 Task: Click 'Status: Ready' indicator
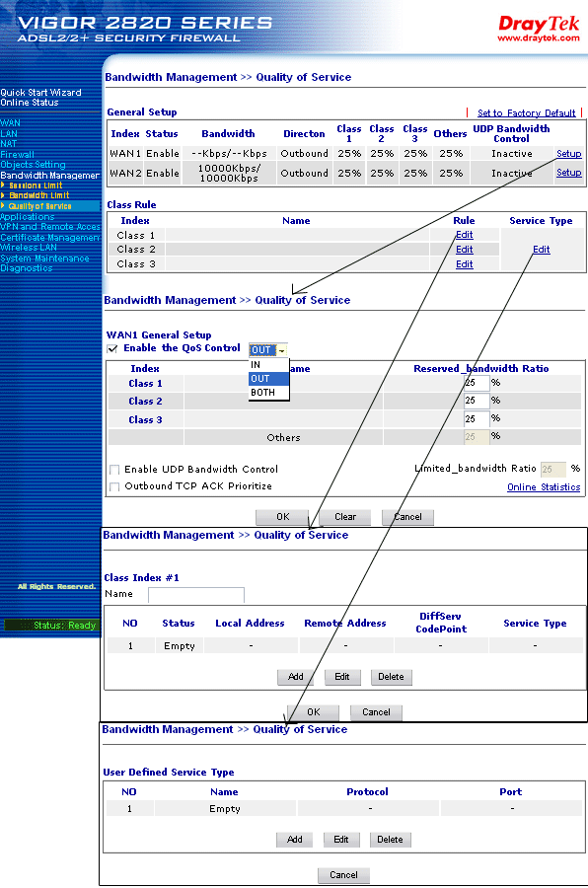point(51,626)
